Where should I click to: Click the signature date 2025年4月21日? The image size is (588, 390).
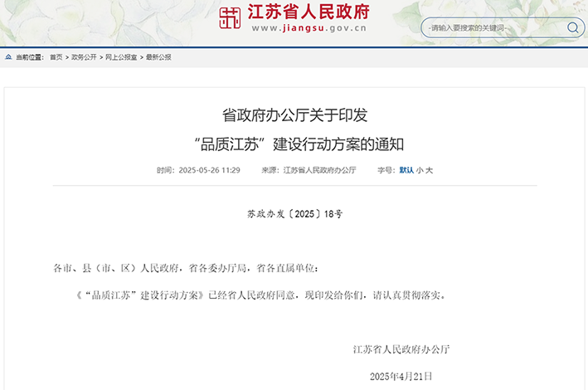click(x=401, y=376)
